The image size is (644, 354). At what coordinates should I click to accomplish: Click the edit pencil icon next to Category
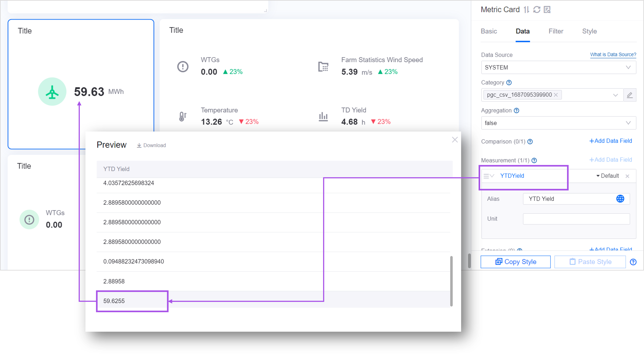click(630, 95)
